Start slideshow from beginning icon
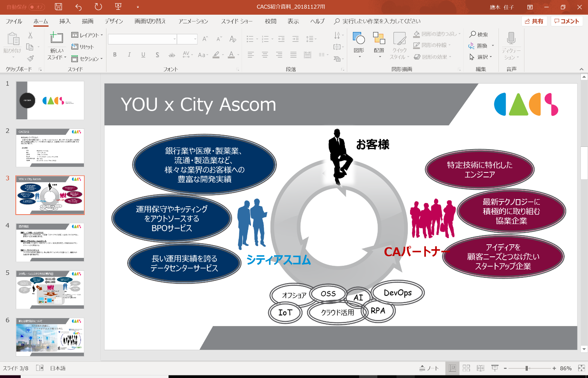Image resolution: width=588 pixels, height=378 pixels. tap(118, 7)
